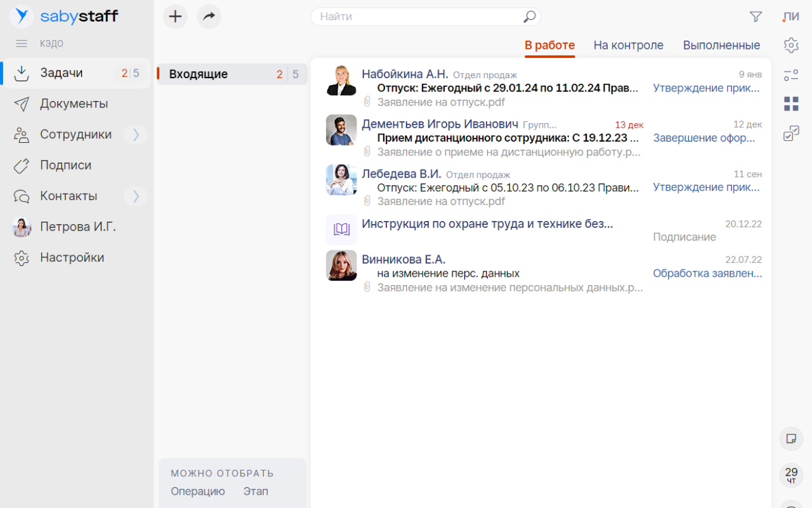Click the КЭДО section label

pos(51,44)
